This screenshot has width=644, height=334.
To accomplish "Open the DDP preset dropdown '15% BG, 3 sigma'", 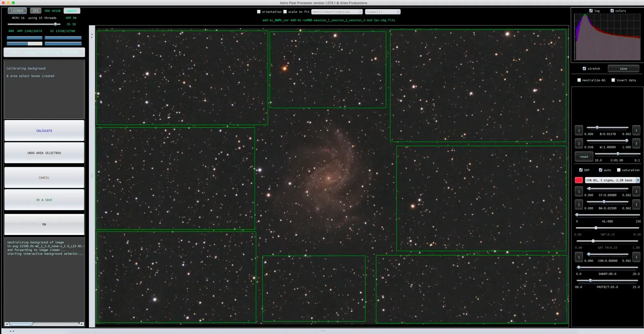I will point(612,180).
